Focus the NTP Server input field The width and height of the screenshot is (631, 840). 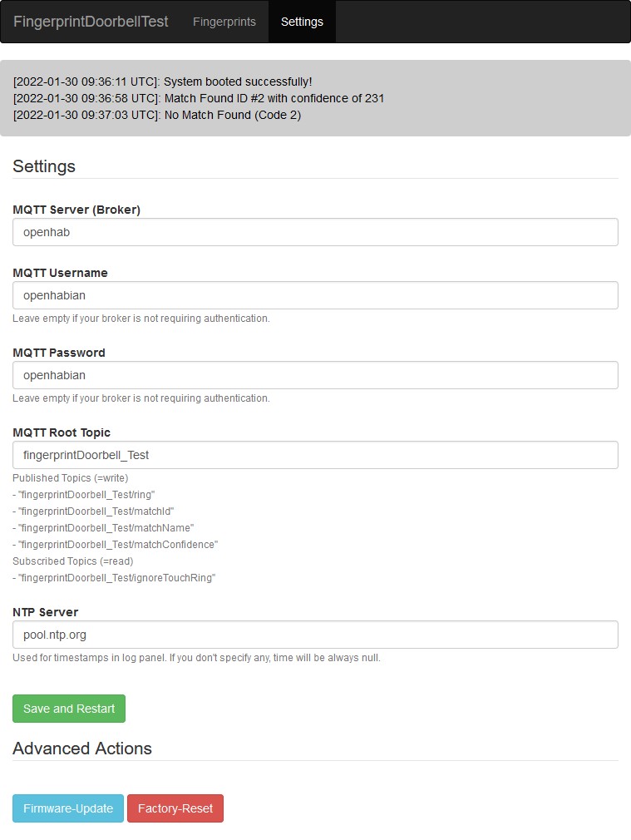[315, 635]
